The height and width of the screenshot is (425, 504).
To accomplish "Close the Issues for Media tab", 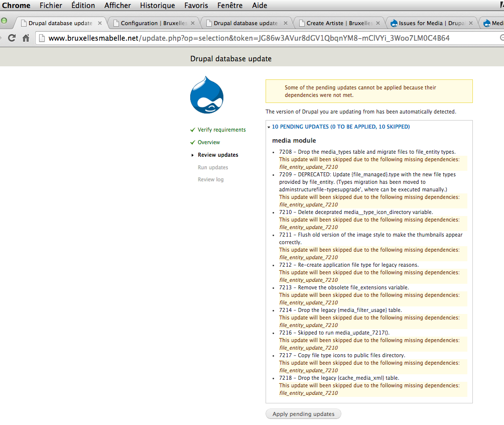I will (x=470, y=23).
